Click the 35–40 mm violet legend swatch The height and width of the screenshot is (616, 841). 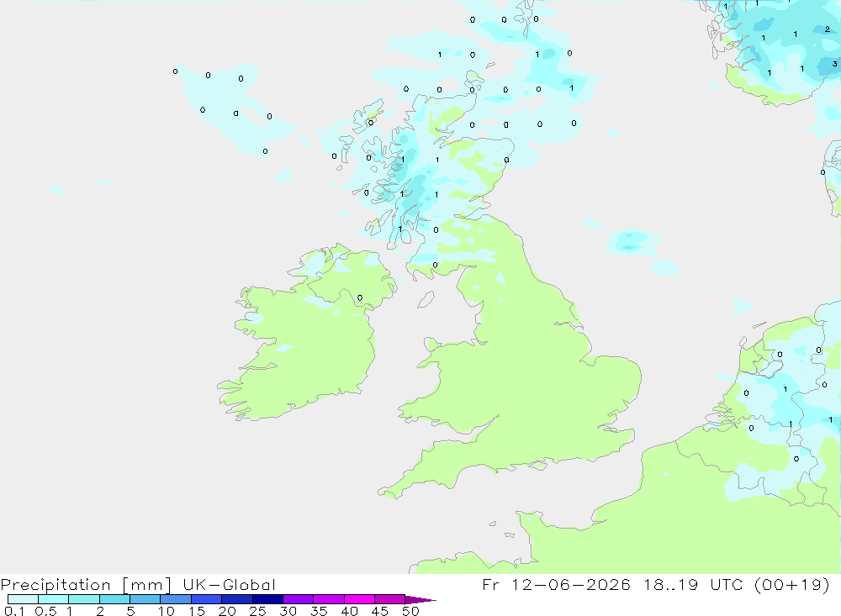click(x=329, y=599)
